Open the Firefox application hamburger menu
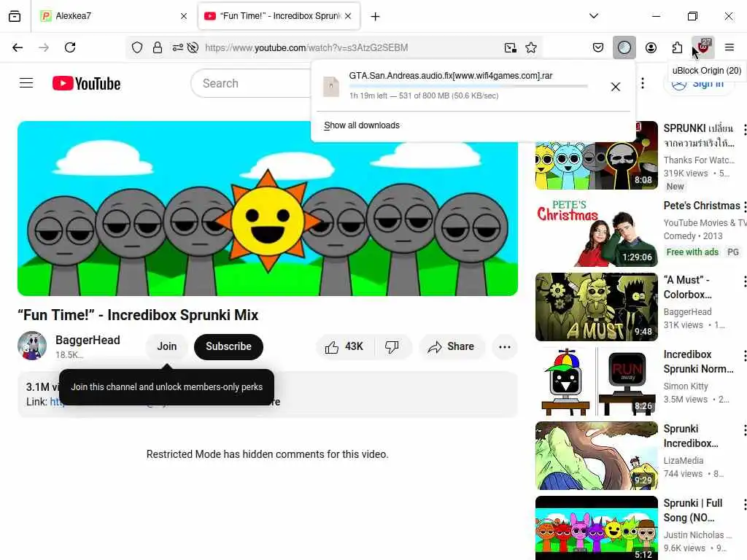 click(729, 47)
